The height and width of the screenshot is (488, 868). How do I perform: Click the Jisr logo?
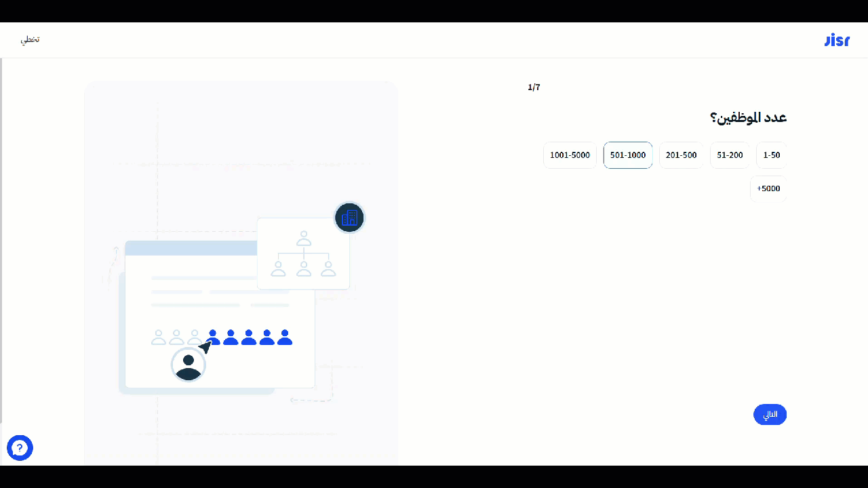pos(837,40)
